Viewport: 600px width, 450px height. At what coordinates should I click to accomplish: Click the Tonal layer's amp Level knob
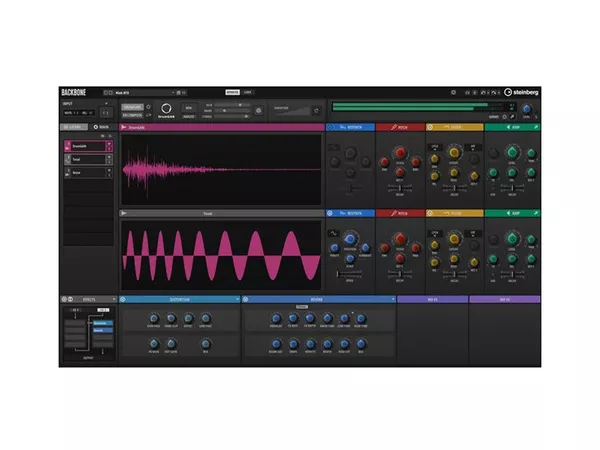(x=512, y=239)
